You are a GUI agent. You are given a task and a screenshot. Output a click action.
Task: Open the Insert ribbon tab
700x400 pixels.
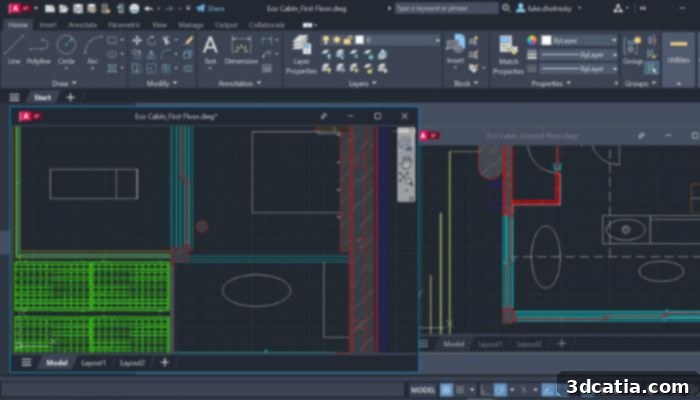pos(48,25)
